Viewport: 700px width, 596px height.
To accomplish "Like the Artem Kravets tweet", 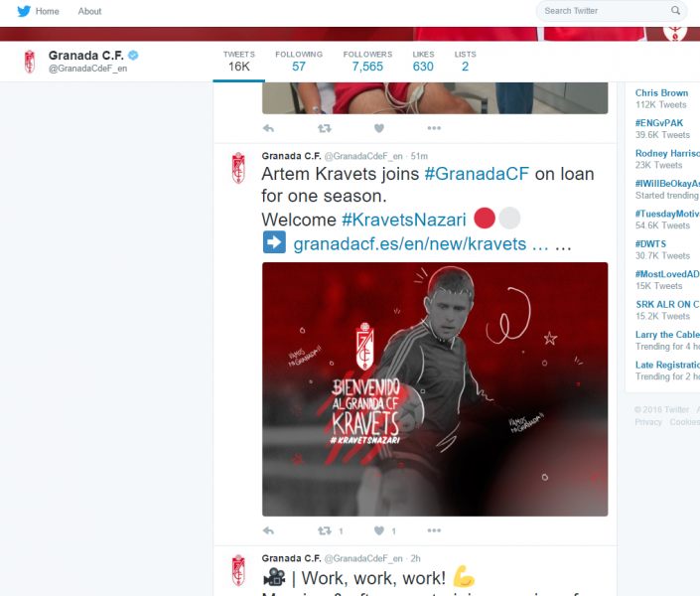I will point(379,531).
